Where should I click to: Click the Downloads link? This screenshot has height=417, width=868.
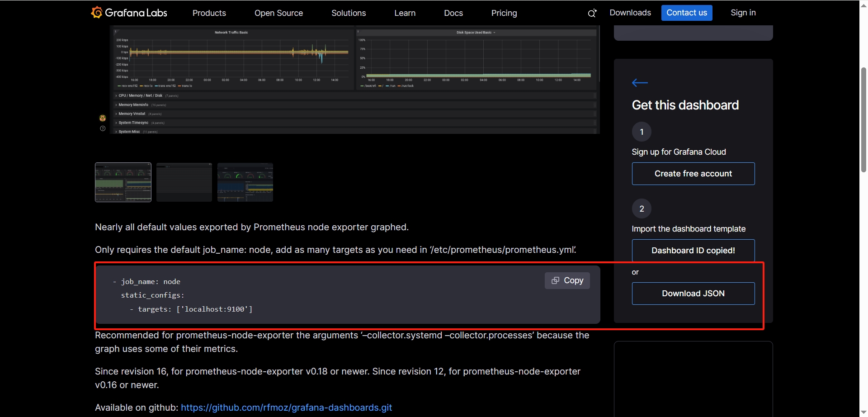coord(630,13)
